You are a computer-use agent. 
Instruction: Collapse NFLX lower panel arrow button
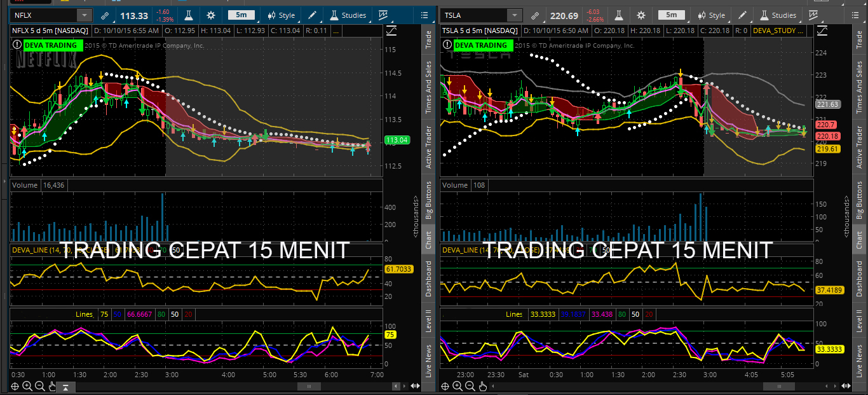click(x=66, y=386)
